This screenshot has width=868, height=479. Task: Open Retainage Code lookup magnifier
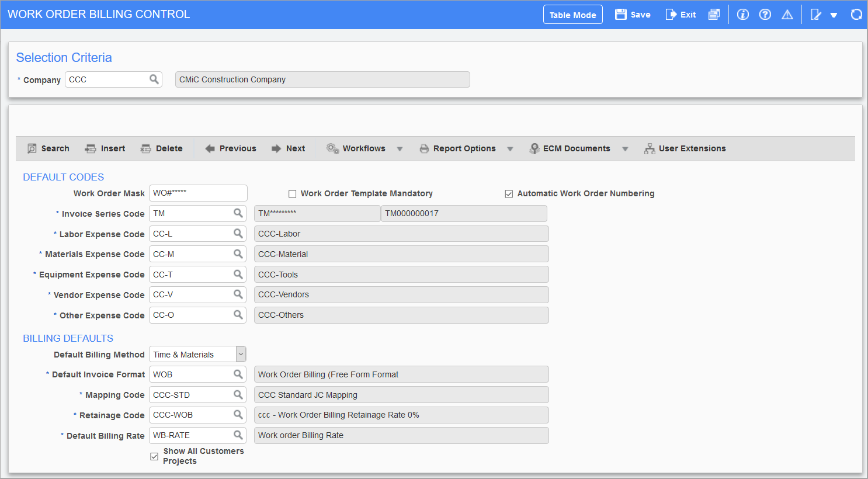(238, 415)
